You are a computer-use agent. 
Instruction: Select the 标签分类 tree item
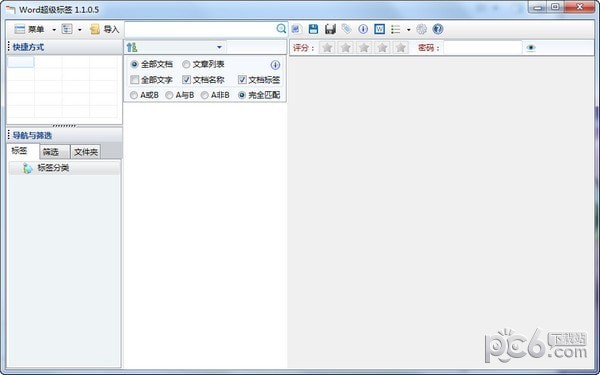coord(64,168)
